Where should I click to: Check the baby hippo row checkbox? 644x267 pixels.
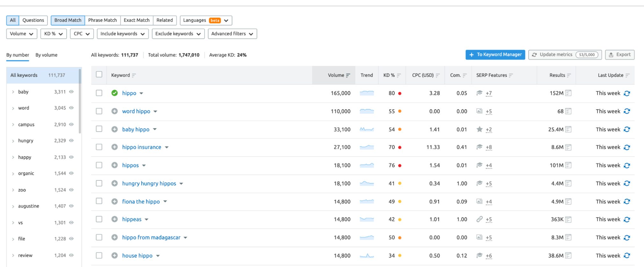(99, 129)
